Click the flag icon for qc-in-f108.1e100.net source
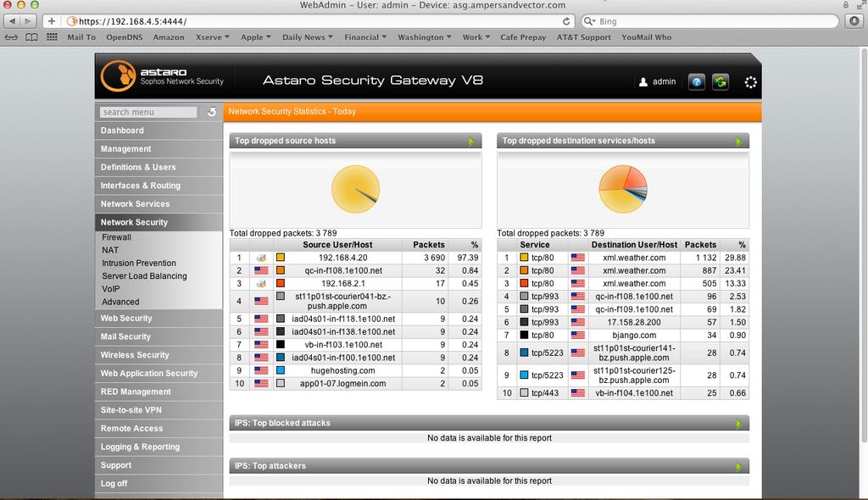Screen dimensions: 868x500 pyautogui.click(x=261, y=271)
